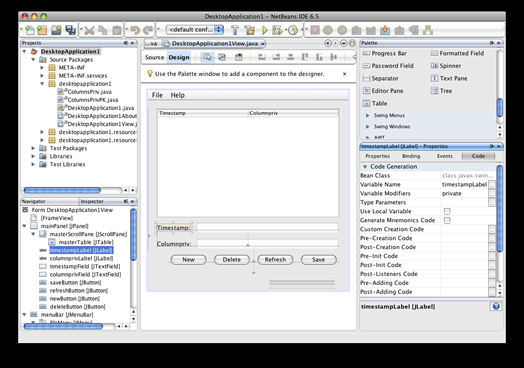Switch to the Design view tab
The image size is (524, 368).
coord(179,57)
